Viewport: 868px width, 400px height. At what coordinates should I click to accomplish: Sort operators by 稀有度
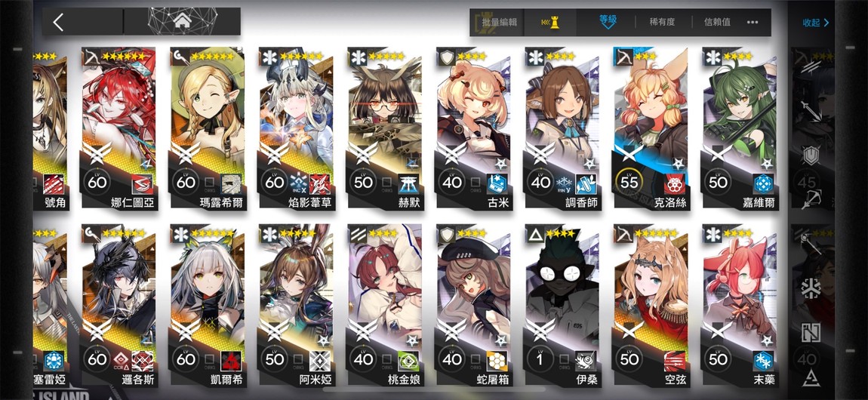tap(662, 22)
